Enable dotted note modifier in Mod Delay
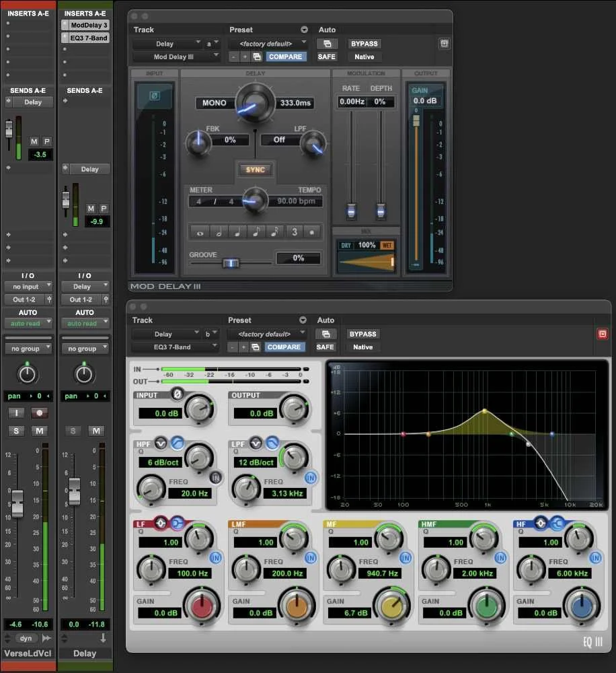The width and height of the screenshot is (616, 673). pos(312,232)
